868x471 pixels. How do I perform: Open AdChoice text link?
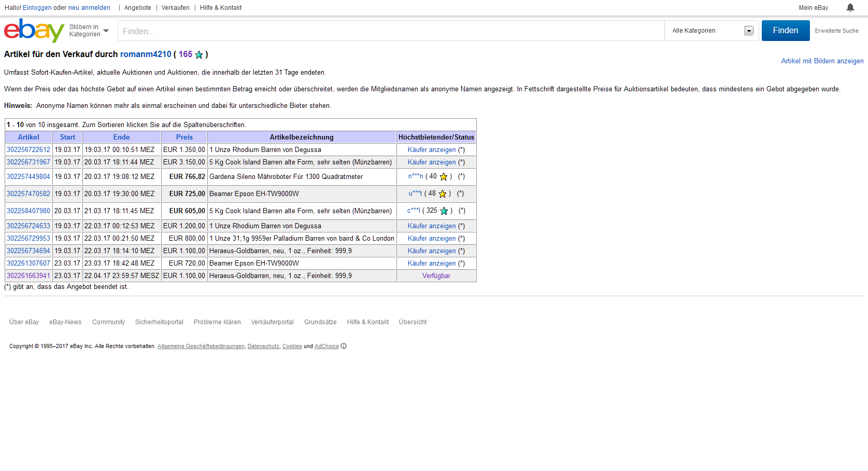tap(326, 347)
